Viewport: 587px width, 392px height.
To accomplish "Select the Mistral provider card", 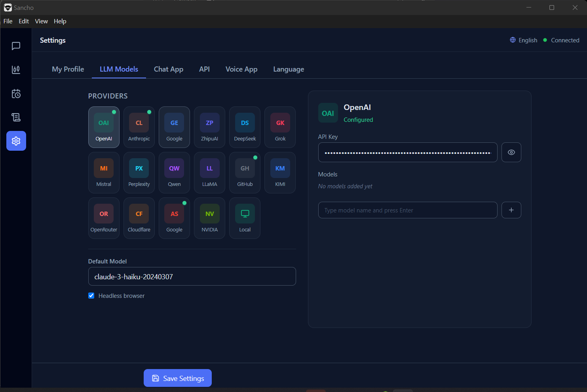I will (x=104, y=172).
